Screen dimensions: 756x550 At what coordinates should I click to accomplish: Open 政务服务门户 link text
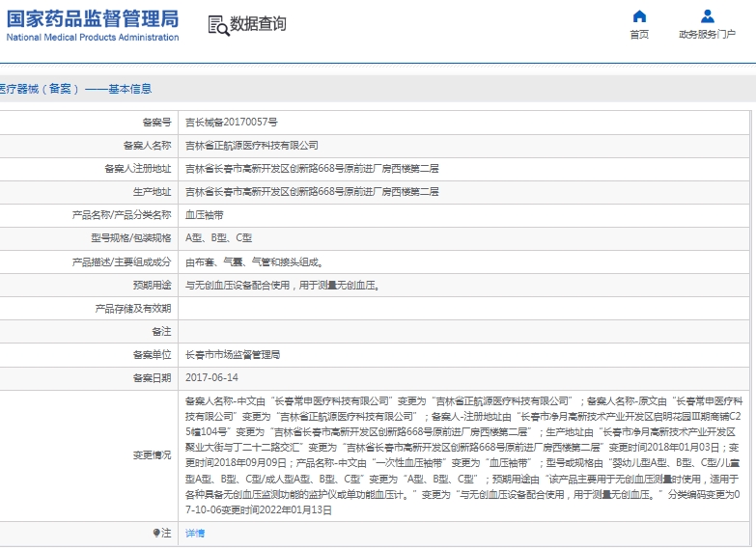(x=708, y=34)
